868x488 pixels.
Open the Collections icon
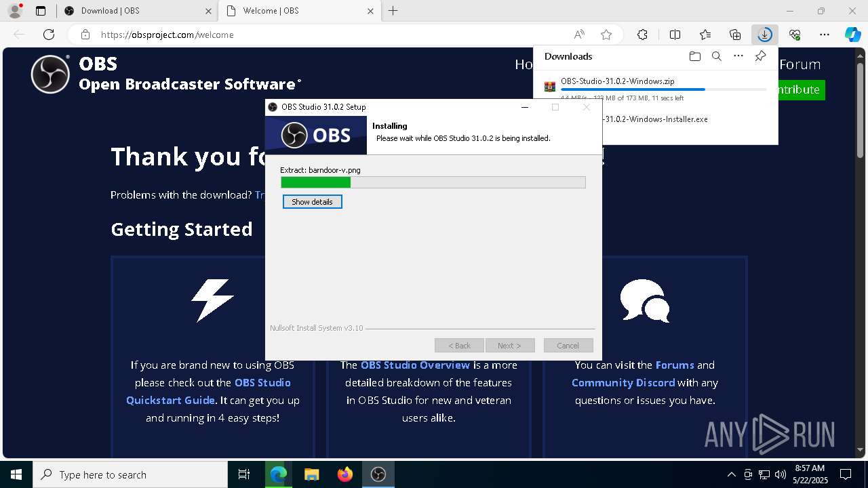pyautogui.click(x=735, y=35)
